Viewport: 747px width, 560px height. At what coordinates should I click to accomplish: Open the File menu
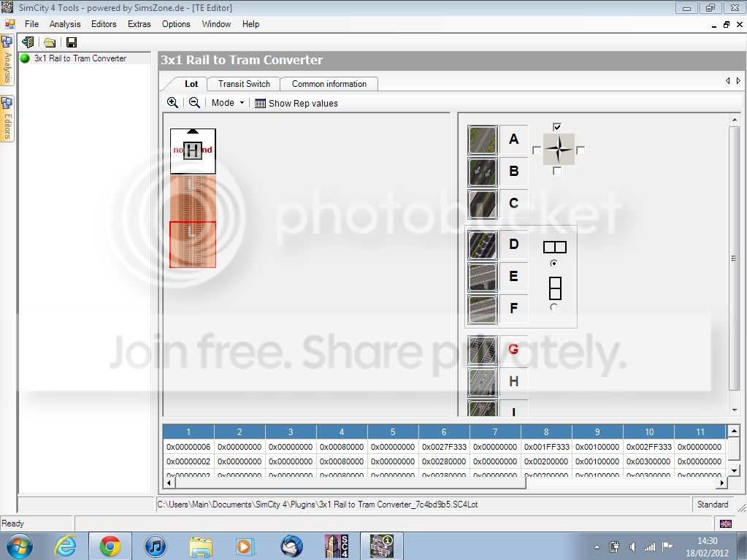[x=31, y=24]
